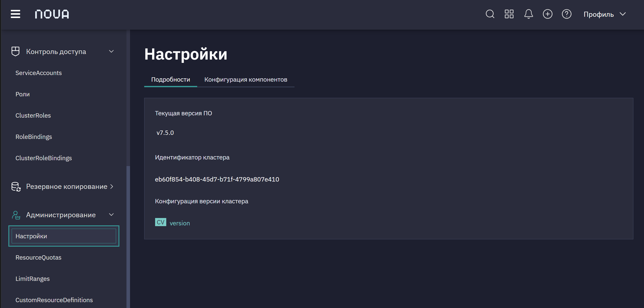Open the Профиль dropdown
Screen dimensions: 644x308
tap(605, 14)
